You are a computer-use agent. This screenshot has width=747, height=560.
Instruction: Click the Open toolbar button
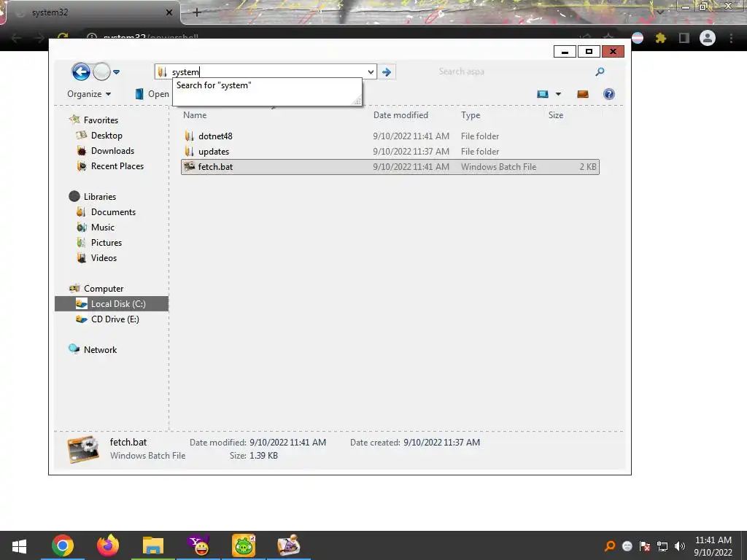click(x=152, y=94)
